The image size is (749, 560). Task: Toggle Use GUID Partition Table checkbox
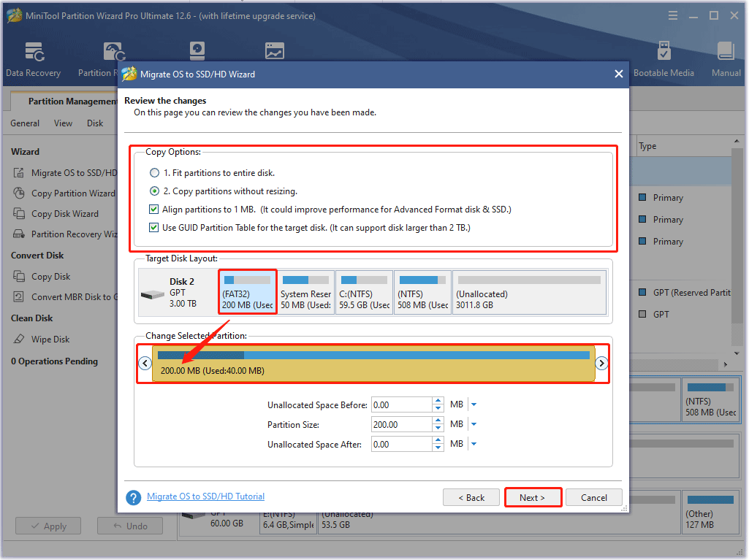[153, 227]
